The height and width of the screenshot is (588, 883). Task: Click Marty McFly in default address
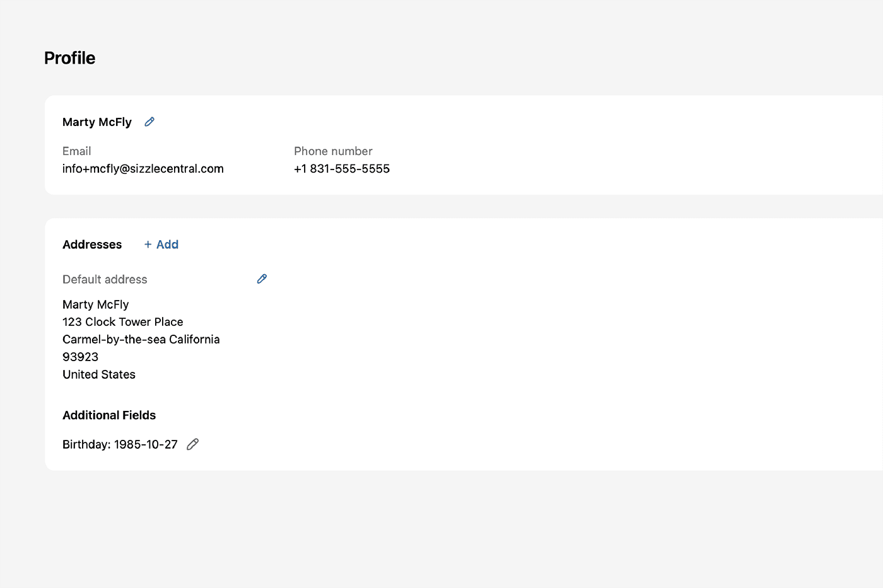[x=96, y=304]
